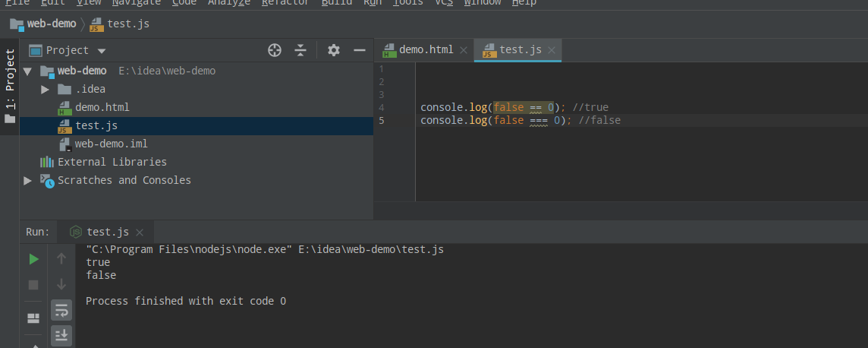Click the Restore Layout icon in Run panel

[x=34, y=318]
